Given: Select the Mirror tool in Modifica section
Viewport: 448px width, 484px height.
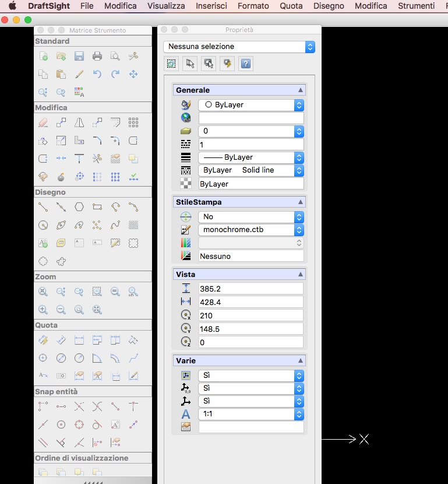Looking at the screenshot, I should pos(79,122).
